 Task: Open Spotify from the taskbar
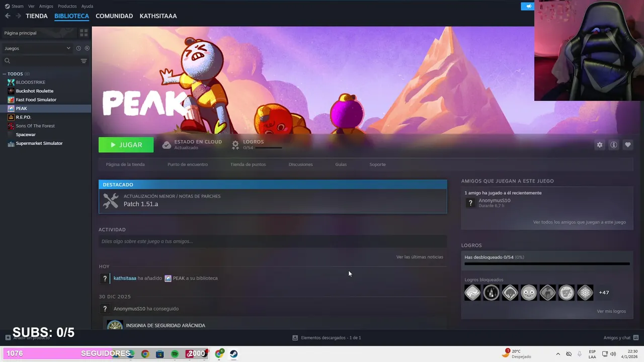(x=175, y=354)
